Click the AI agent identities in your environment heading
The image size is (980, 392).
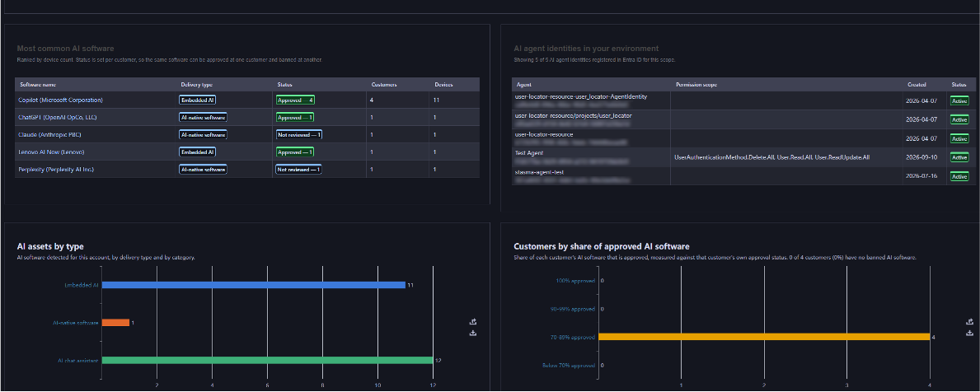586,49
